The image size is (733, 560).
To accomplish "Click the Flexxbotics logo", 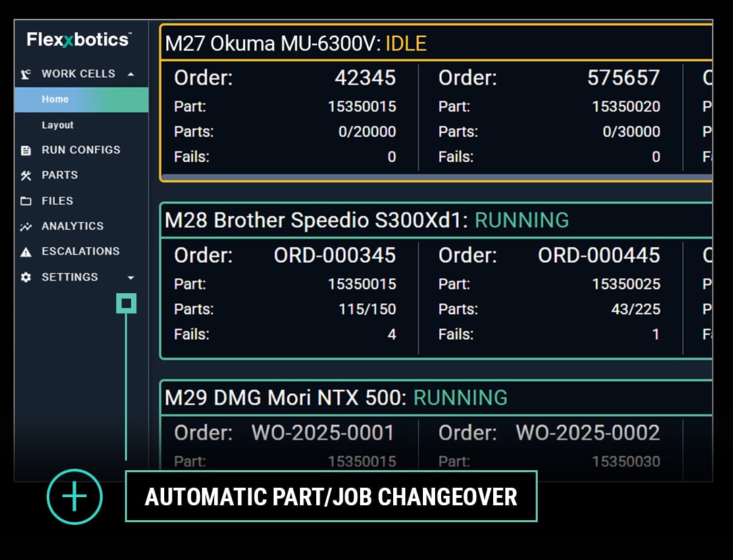I will pos(79,40).
